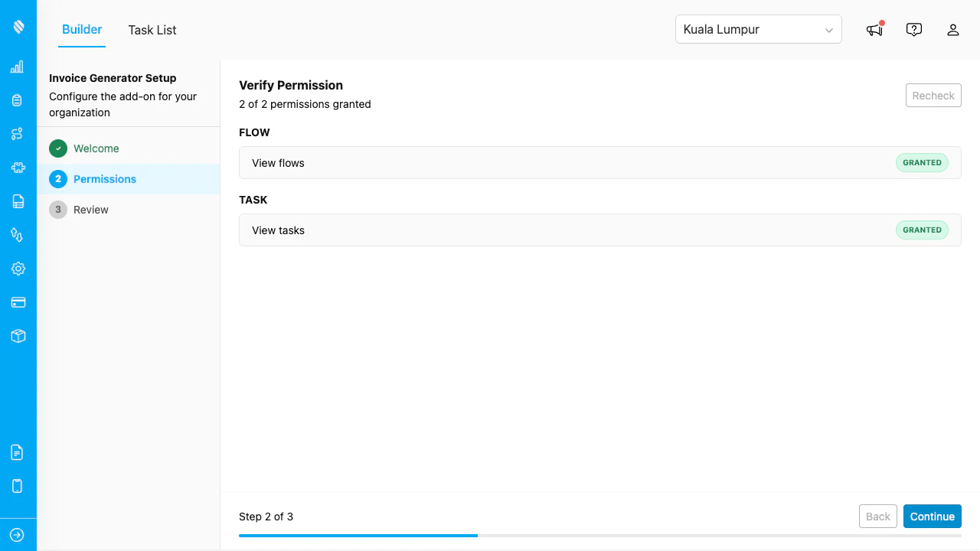The width and height of the screenshot is (980, 551).
Task: Open the help question bubble icon
Action: coord(913,29)
